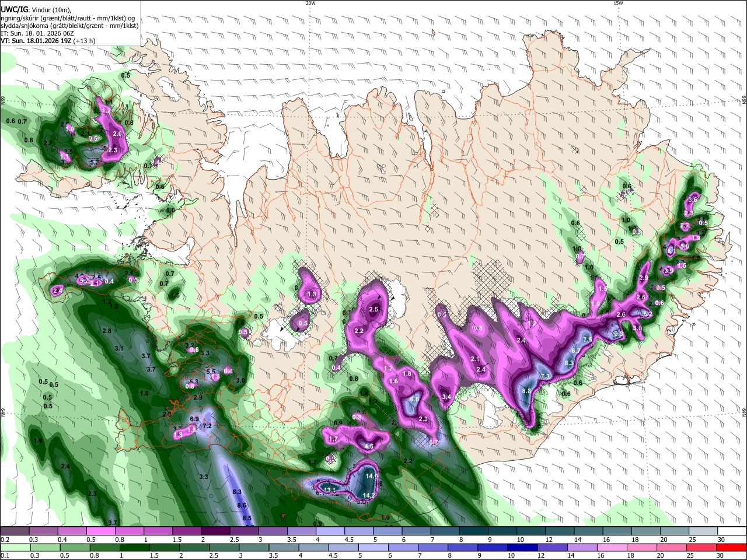
Task: Click the 7.3 precipitation value on the map
Action: click(x=546, y=376)
